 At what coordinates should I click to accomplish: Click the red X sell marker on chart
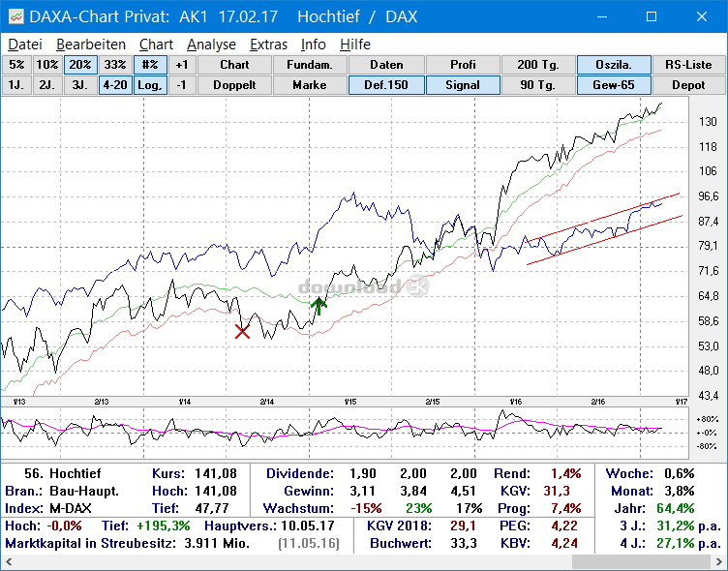point(242,331)
